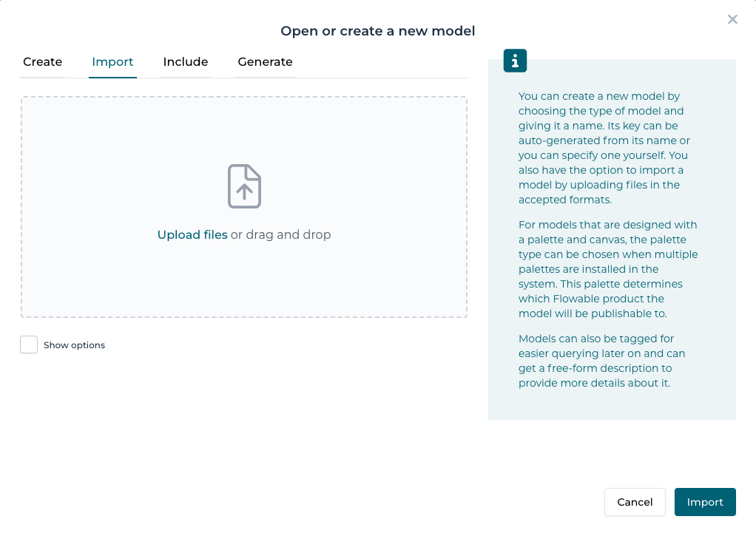
Task: Click the dialog title "Open or create a new model"
Action: tap(377, 31)
